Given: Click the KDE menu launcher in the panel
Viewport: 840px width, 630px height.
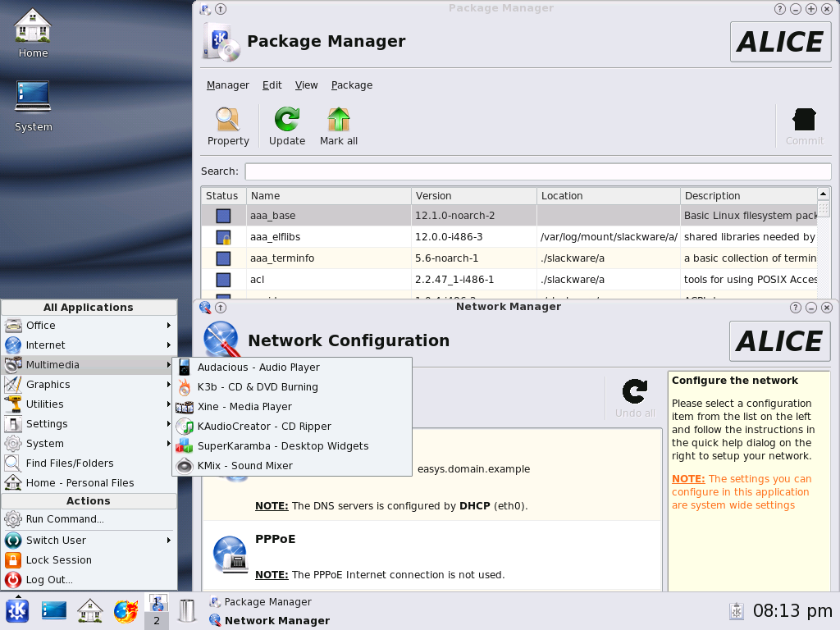Looking at the screenshot, I should [17, 610].
